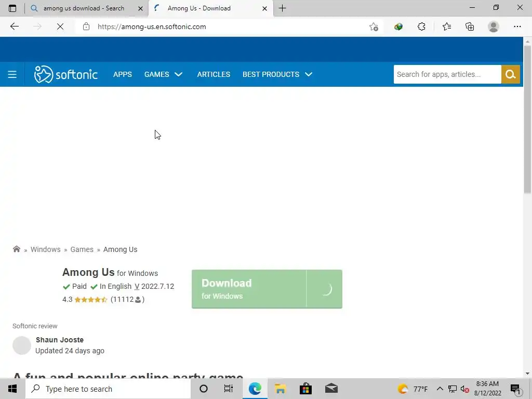Open the weather 77°F widget
This screenshot has height=399, width=532.
pos(413,389)
